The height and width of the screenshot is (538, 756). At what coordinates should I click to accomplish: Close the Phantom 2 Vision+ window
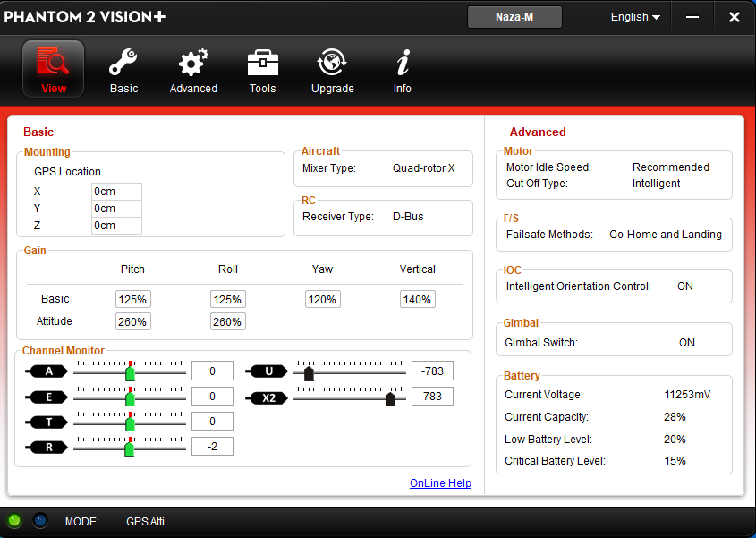(735, 17)
